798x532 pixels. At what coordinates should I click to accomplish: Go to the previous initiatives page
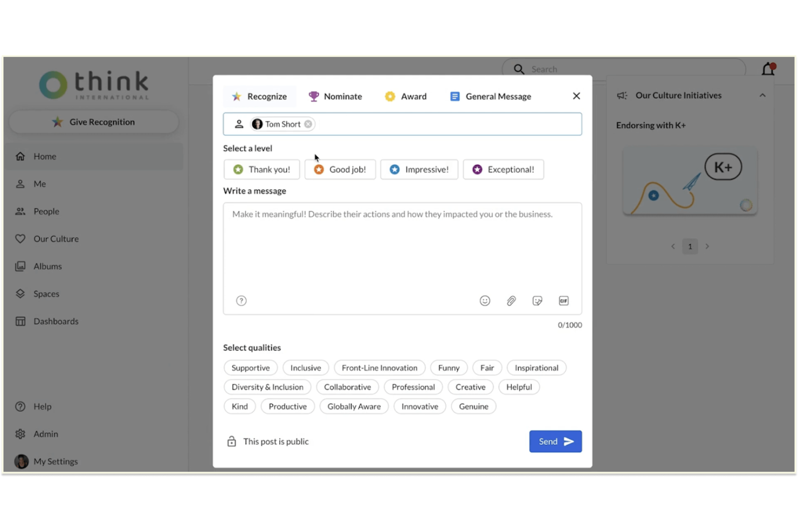pyautogui.click(x=673, y=246)
